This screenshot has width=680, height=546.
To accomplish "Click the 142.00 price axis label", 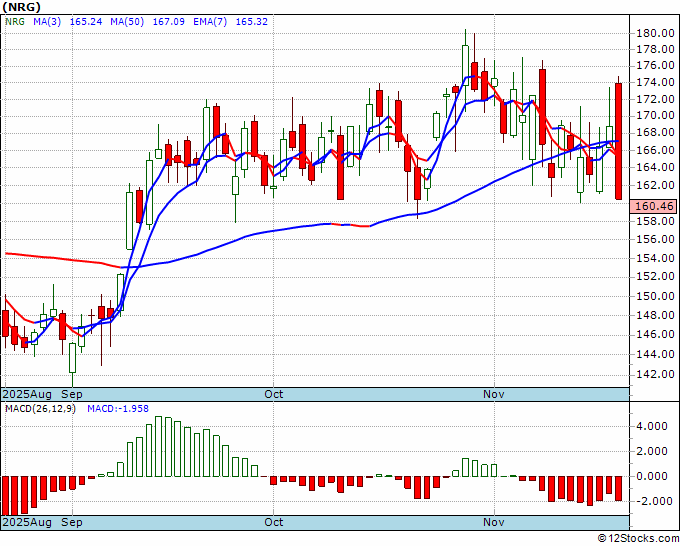I will [x=655, y=374].
